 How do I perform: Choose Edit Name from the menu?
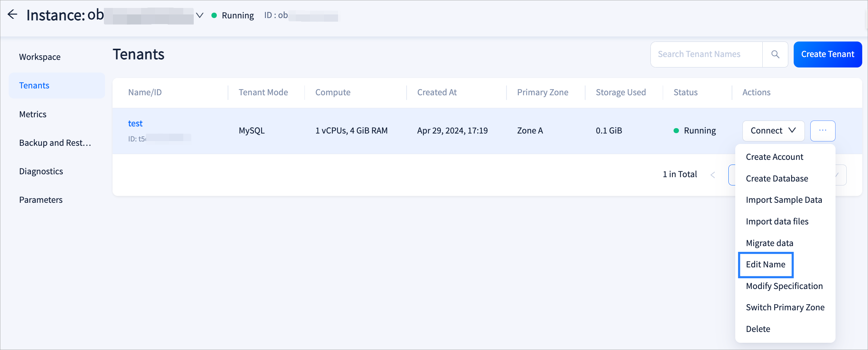coord(765,264)
